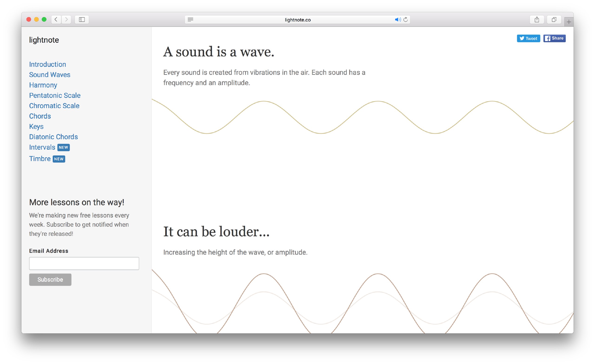Enter full screen with green button
The image size is (595, 364).
coord(44,19)
